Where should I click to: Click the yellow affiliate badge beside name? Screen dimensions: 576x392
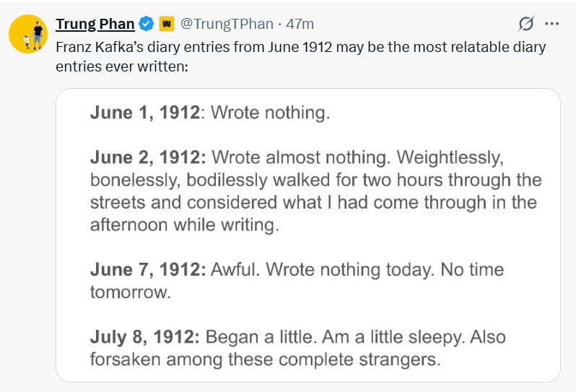coord(167,24)
